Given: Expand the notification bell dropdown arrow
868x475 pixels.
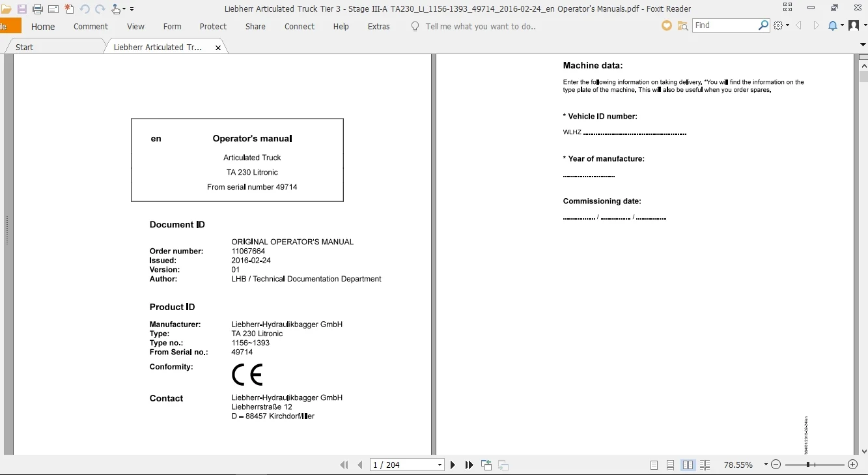Looking at the screenshot, I should coord(842,25).
